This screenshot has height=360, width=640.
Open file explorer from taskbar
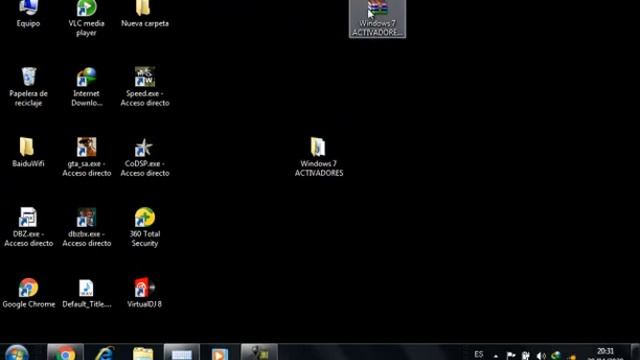(x=143, y=353)
